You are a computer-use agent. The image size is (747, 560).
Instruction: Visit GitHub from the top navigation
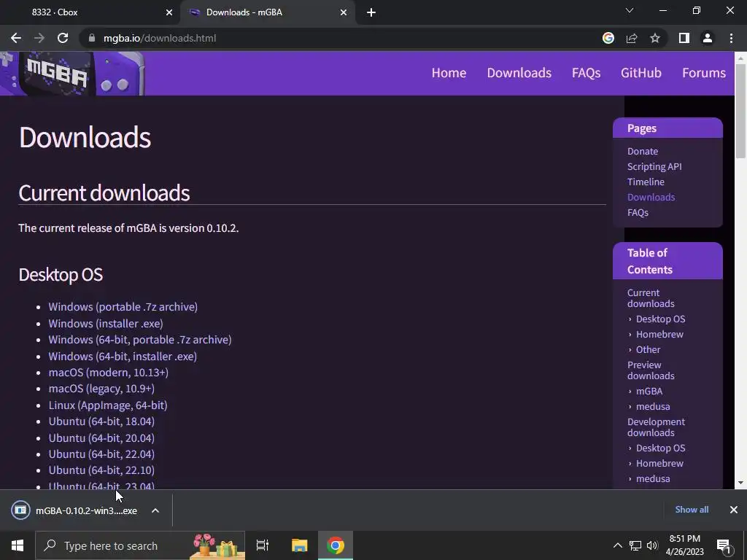[x=640, y=73]
